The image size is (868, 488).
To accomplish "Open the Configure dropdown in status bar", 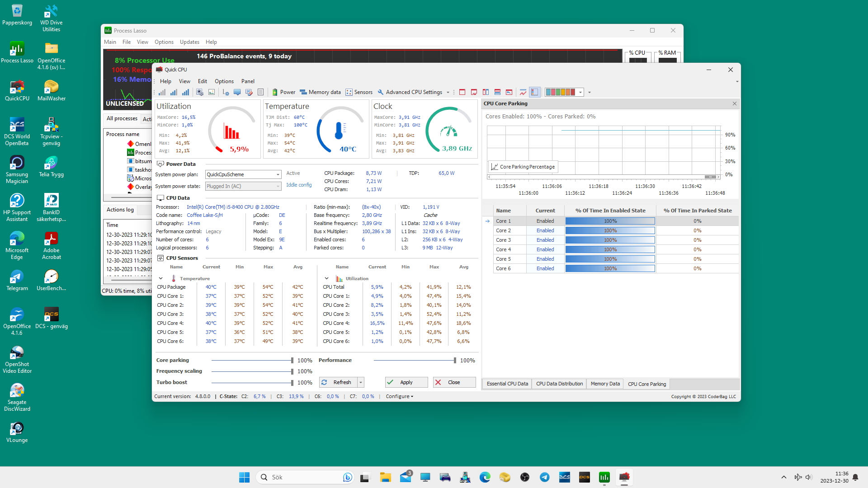I will click(x=400, y=396).
